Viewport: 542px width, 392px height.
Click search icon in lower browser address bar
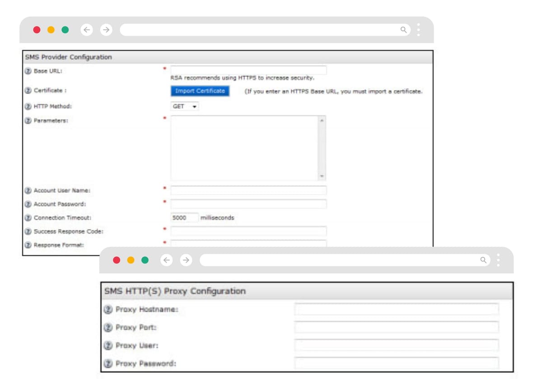click(483, 260)
